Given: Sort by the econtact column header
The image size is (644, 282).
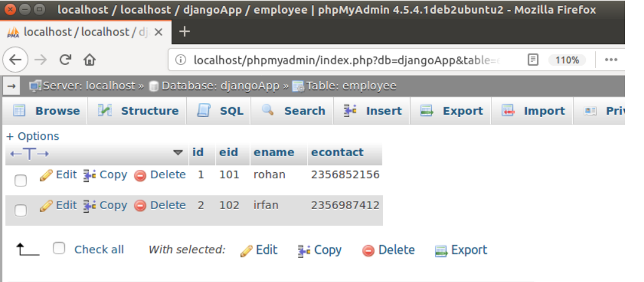Looking at the screenshot, I should coord(337,152).
